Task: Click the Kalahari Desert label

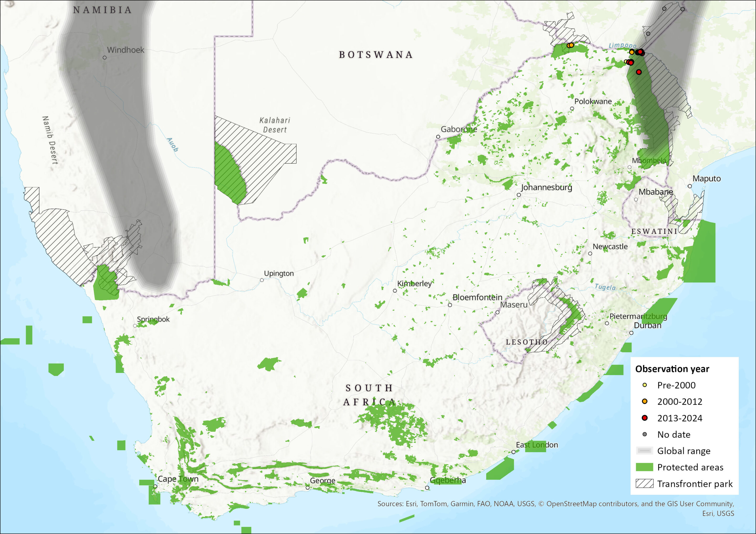Action: [x=275, y=125]
